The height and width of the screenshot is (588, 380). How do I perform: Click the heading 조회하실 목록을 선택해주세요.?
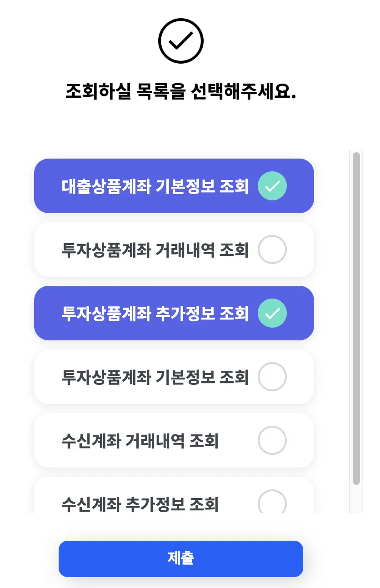point(180,91)
